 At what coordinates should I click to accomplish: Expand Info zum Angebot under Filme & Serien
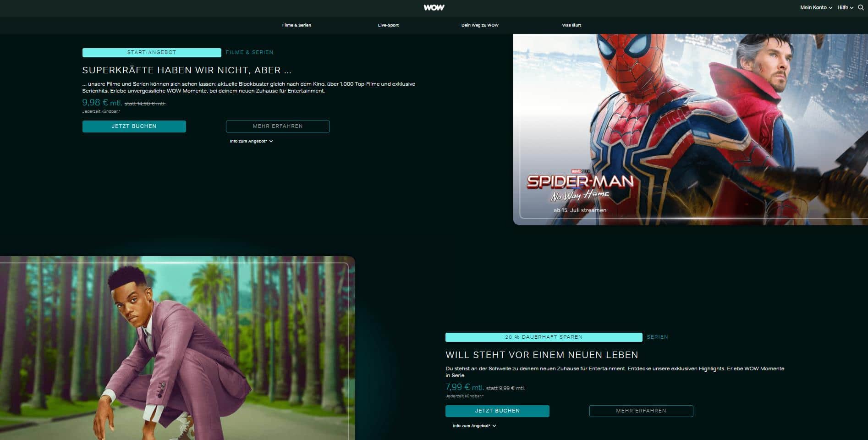pyautogui.click(x=251, y=141)
